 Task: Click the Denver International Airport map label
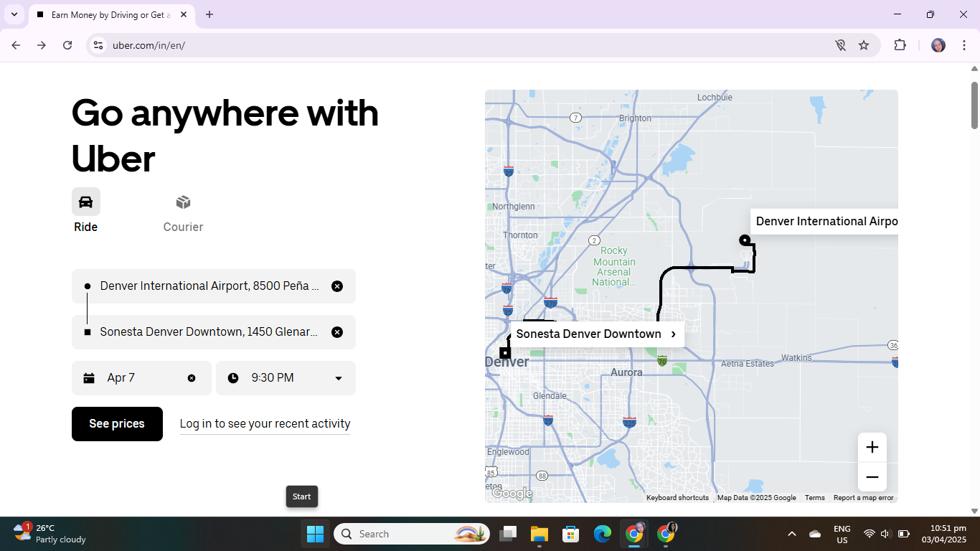[x=824, y=221]
